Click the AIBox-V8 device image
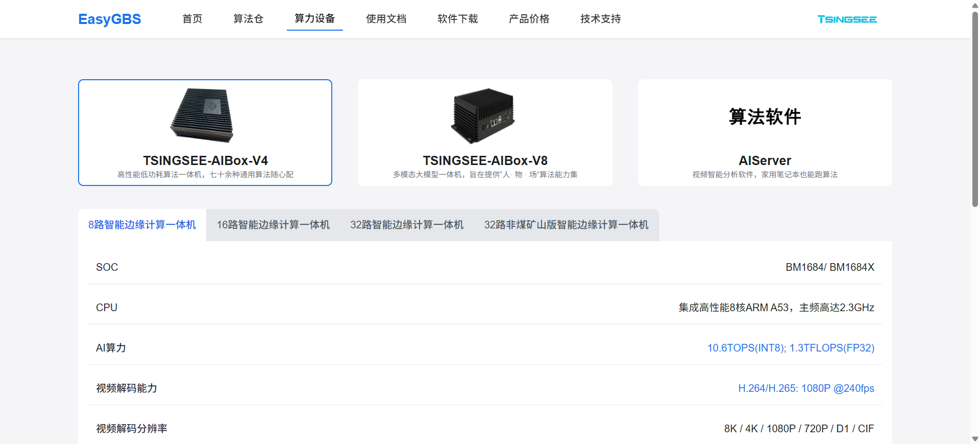Image resolution: width=980 pixels, height=444 pixels. click(x=483, y=115)
